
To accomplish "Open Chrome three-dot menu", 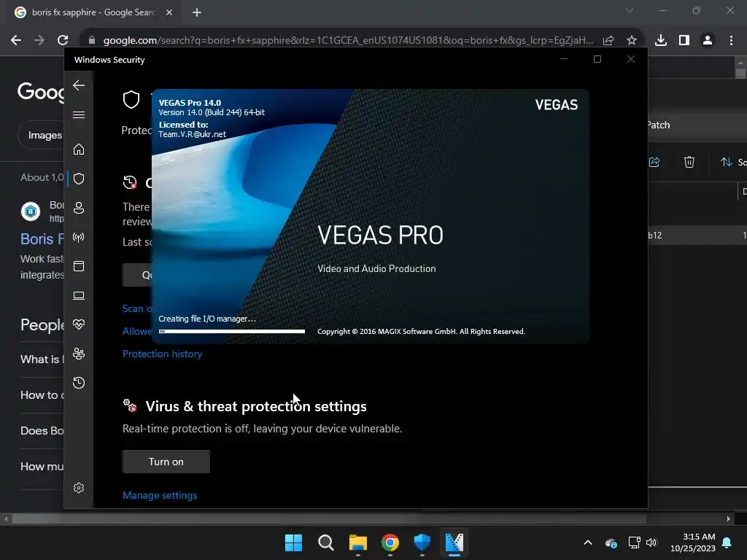I will click(x=731, y=41).
